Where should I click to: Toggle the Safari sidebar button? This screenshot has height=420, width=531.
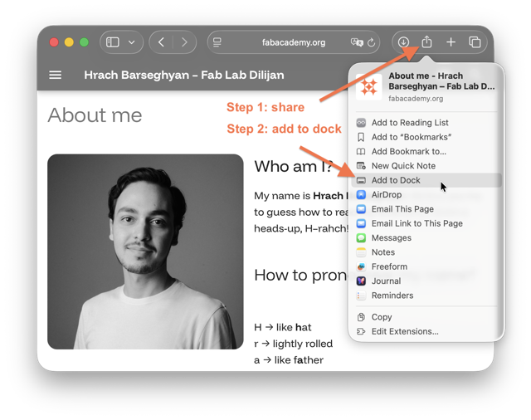pos(113,42)
